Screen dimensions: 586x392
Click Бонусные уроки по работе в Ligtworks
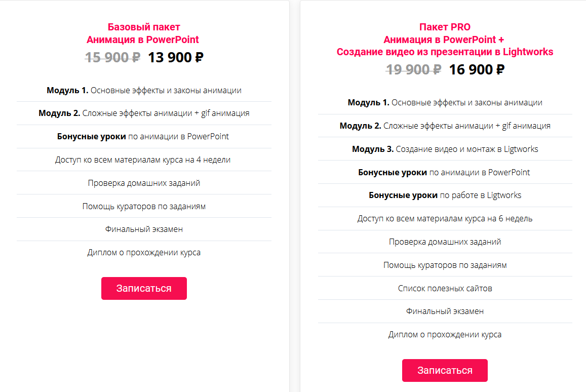point(445,195)
